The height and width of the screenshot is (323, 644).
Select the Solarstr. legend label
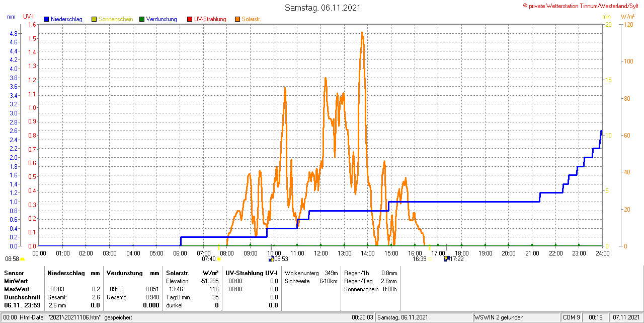[252, 19]
